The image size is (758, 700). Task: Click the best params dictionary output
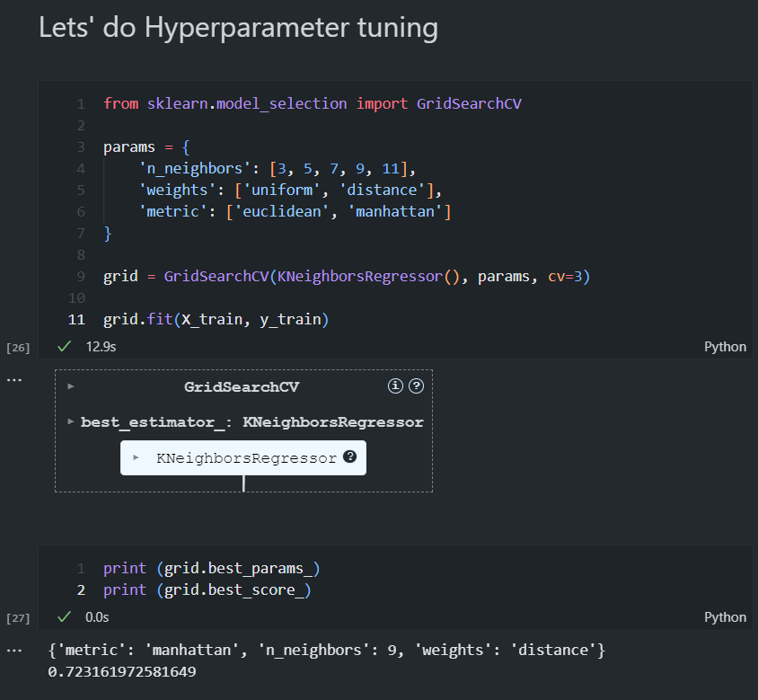click(x=327, y=650)
